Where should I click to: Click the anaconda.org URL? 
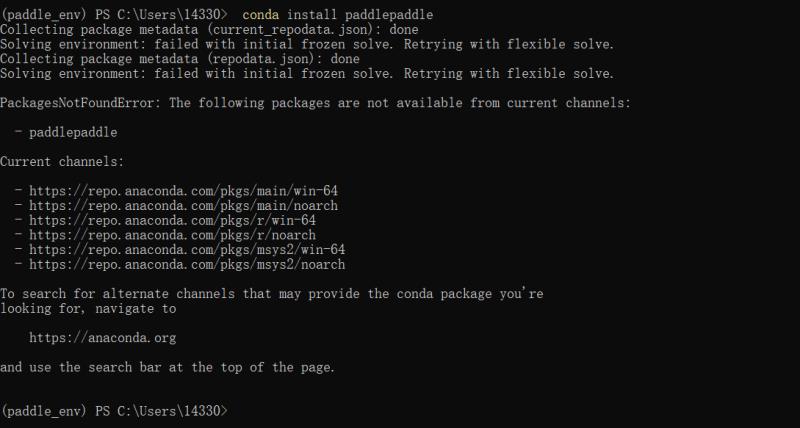pos(103,338)
